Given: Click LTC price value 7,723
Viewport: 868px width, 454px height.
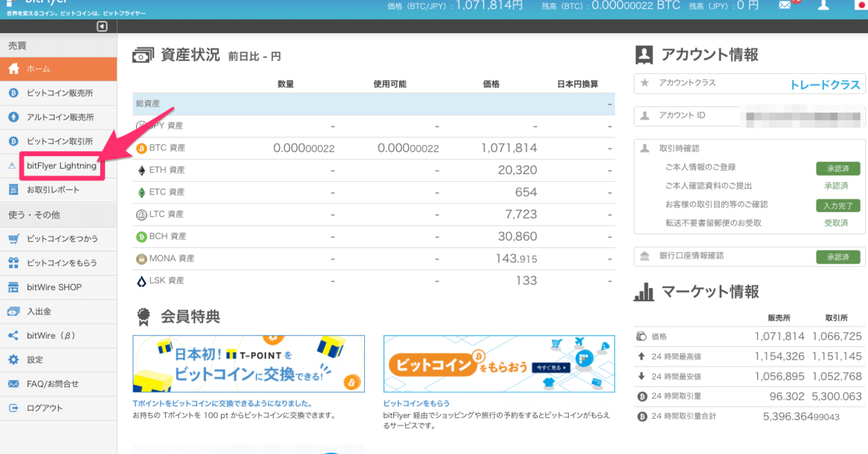Looking at the screenshot, I should coord(521,215).
